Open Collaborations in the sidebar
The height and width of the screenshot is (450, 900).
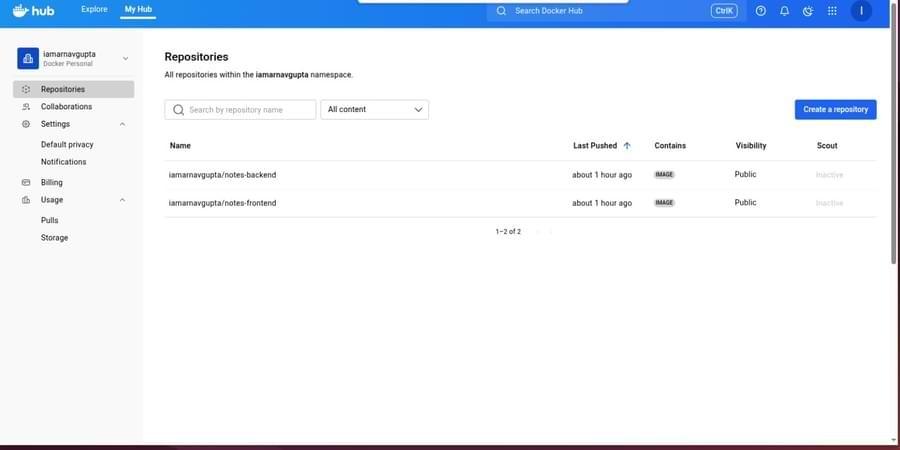coord(66,107)
